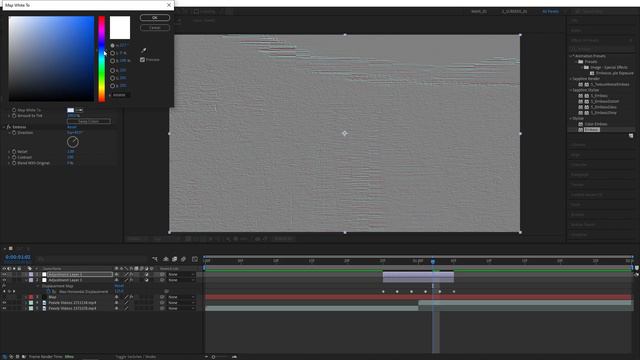Select the highlighted Emboss effect in Stylize
The height and width of the screenshot is (360, 640).
click(x=591, y=129)
